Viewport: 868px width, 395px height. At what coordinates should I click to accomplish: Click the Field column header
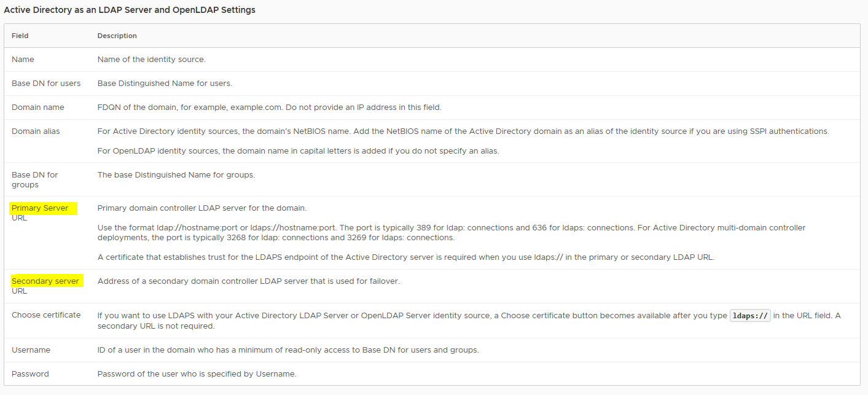click(x=20, y=36)
